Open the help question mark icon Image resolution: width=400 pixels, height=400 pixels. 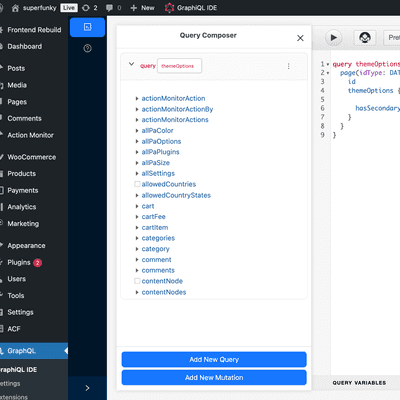(87, 49)
